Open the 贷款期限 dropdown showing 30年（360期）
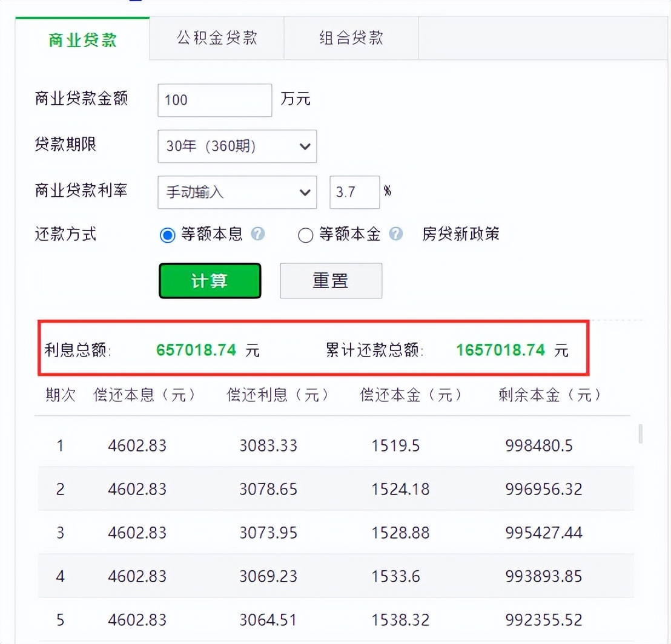 237,146
